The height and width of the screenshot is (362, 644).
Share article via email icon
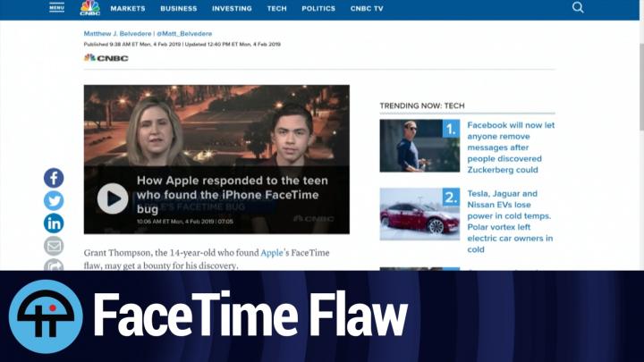click(x=54, y=246)
